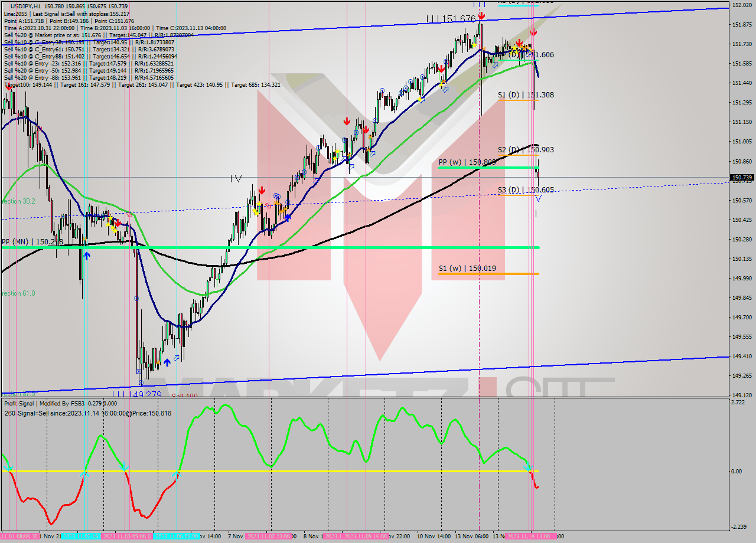Click the pink '2023.11.03 09:00' time marker

[126, 536]
